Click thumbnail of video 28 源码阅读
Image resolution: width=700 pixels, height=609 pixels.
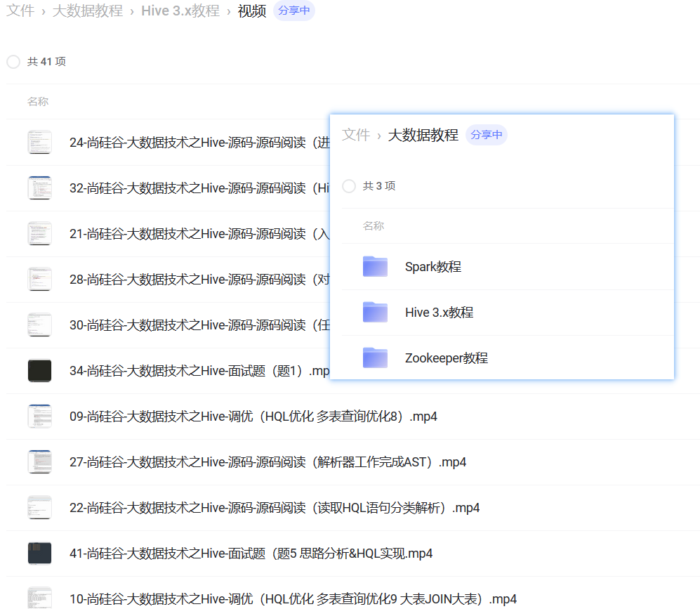40,279
